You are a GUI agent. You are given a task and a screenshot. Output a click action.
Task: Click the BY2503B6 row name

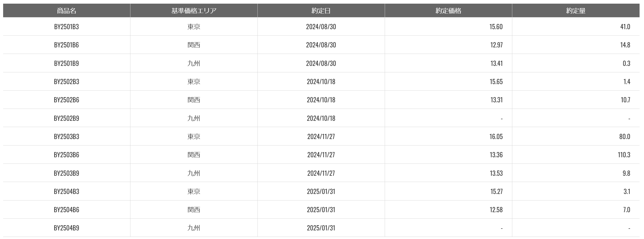(x=67, y=155)
